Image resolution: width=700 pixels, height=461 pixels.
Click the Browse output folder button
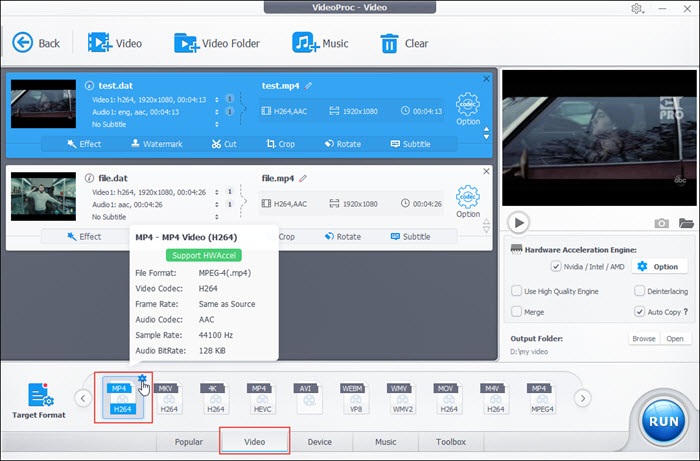pyautogui.click(x=644, y=339)
